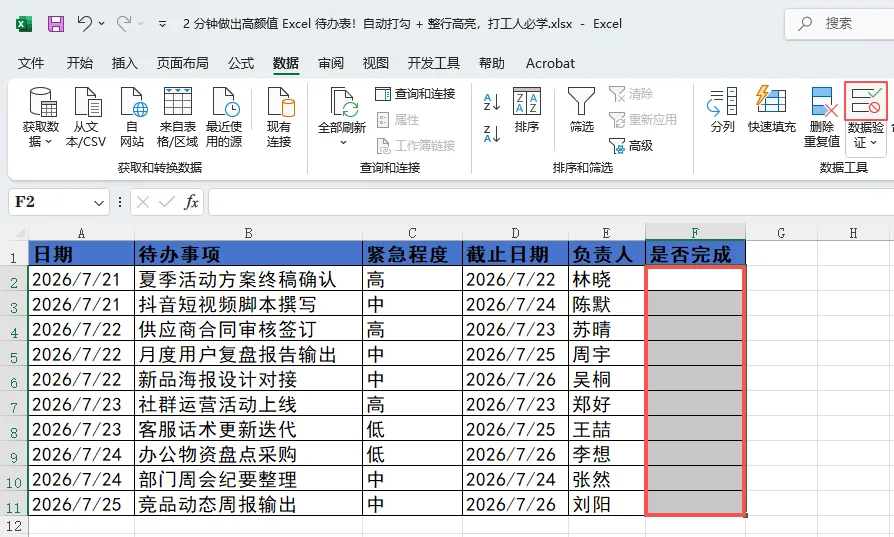Click the Excel app logo icon
Image resolution: width=894 pixels, height=537 pixels.
pyautogui.click(x=23, y=24)
